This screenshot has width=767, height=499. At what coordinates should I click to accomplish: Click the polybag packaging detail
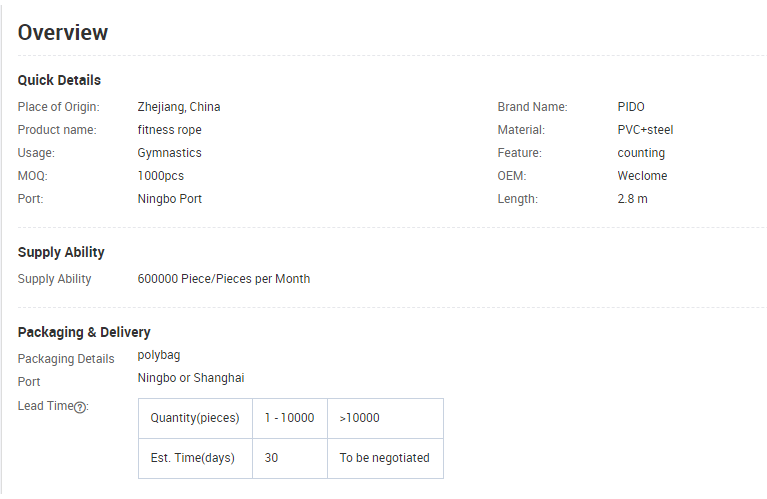click(x=159, y=355)
